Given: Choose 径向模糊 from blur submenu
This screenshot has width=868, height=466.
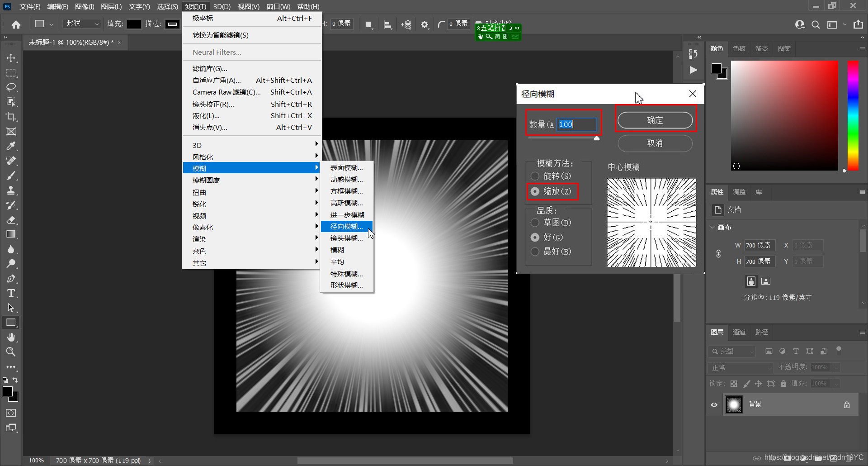Looking at the screenshot, I should pyautogui.click(x=347, y=226).
